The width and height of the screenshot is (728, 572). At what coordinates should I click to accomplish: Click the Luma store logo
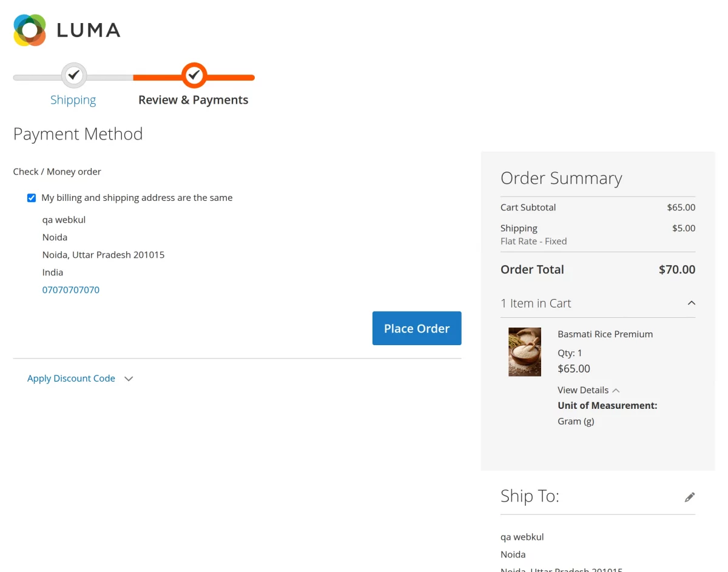(x=67, y=29)
